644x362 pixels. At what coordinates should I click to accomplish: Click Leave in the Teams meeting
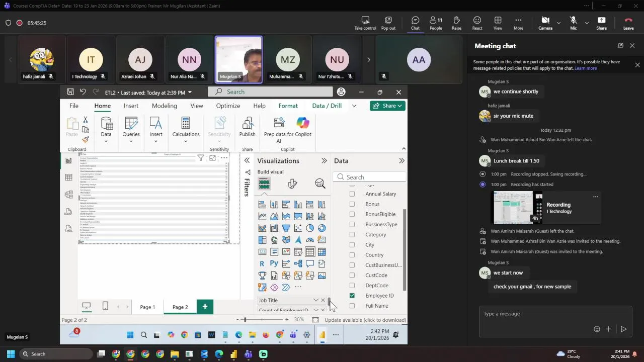click(628, 23)
